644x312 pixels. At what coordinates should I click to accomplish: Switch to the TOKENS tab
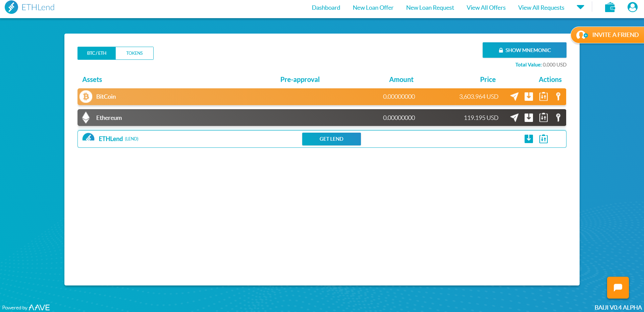pyautogui.click(x=134, y=53)
